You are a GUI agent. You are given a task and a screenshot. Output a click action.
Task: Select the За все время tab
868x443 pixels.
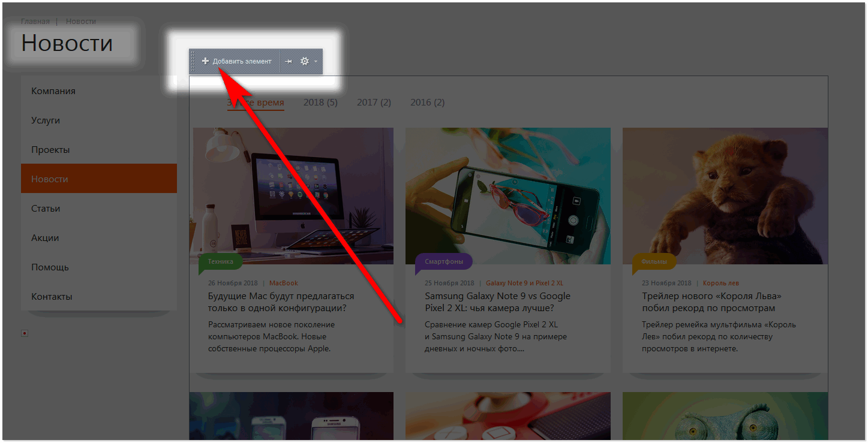256,103
